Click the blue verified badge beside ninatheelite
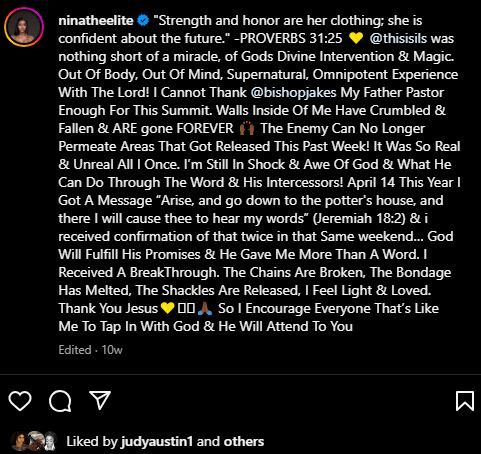 point(143,21)
